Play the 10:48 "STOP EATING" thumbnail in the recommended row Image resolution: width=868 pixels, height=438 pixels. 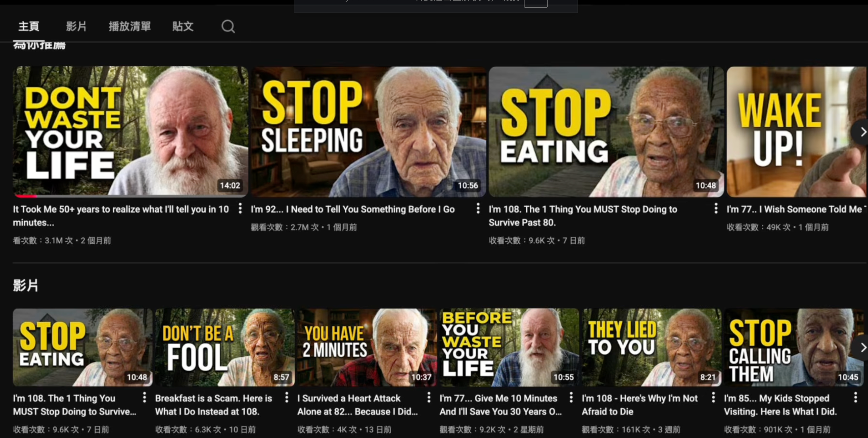[x=606, y=131]
